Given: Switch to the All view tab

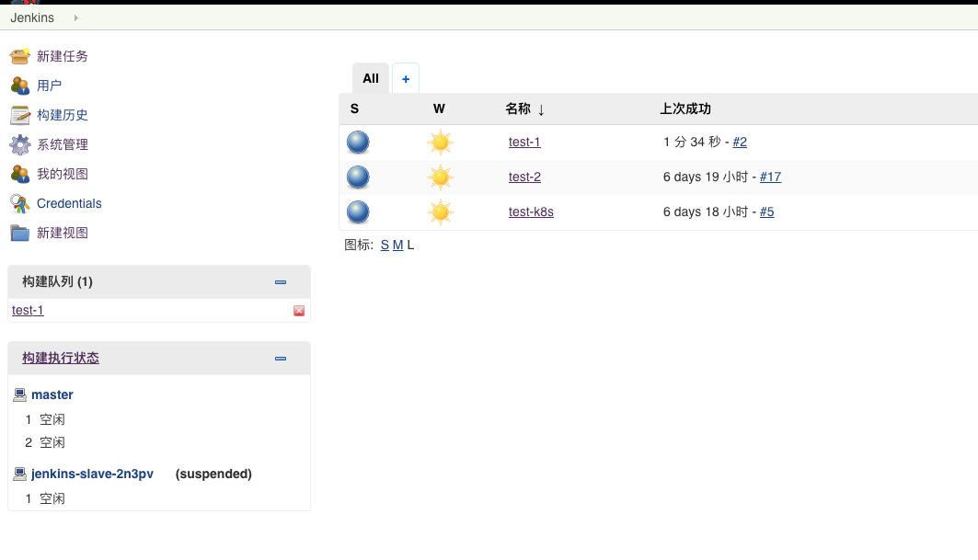Looking at the screenshot, I should coord(370,78).
